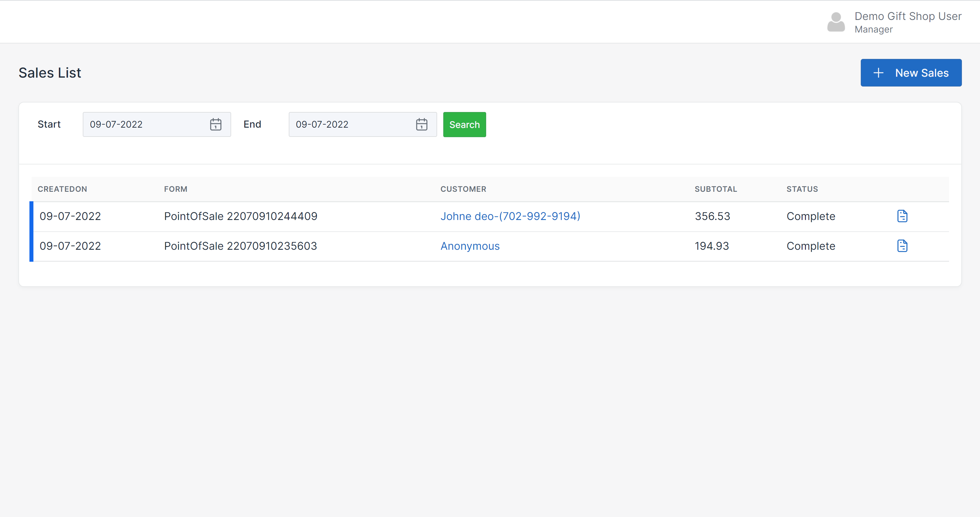Viewport: 980px width, 517px height.
Task: Sort by SUBTOTAL column header
Action: click(x=715, y=189)
